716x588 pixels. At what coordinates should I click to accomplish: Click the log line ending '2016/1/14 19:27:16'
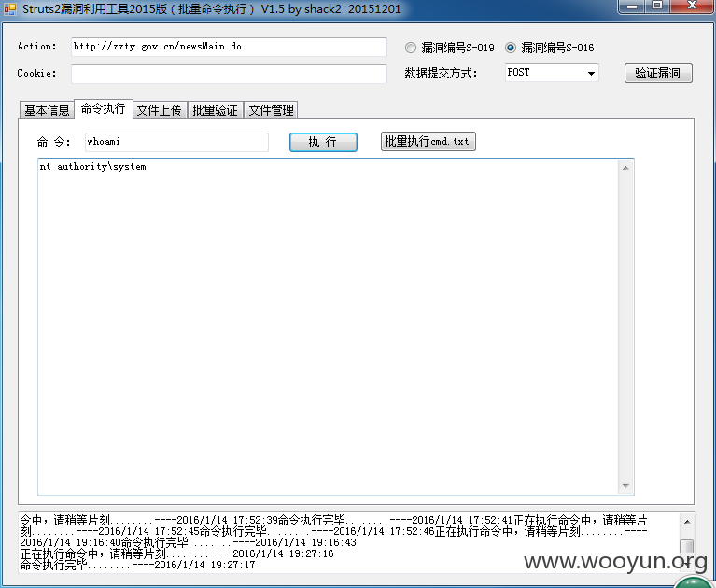click(x=177, y=553)
